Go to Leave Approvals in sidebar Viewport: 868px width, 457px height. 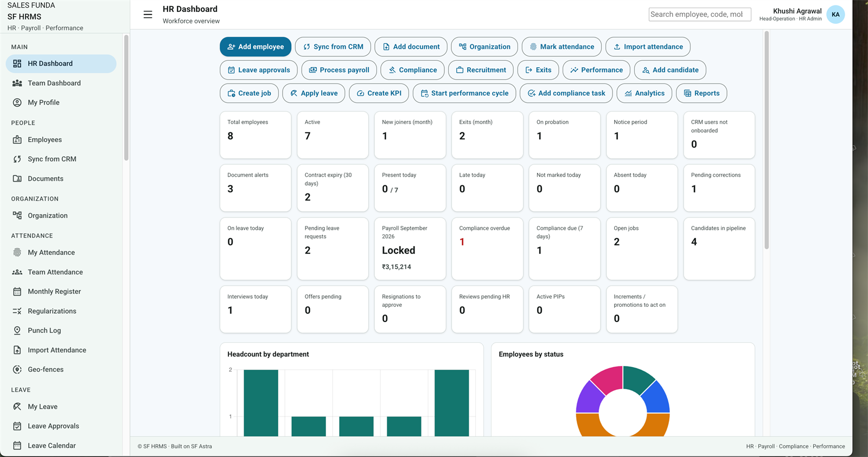(61, 426)
